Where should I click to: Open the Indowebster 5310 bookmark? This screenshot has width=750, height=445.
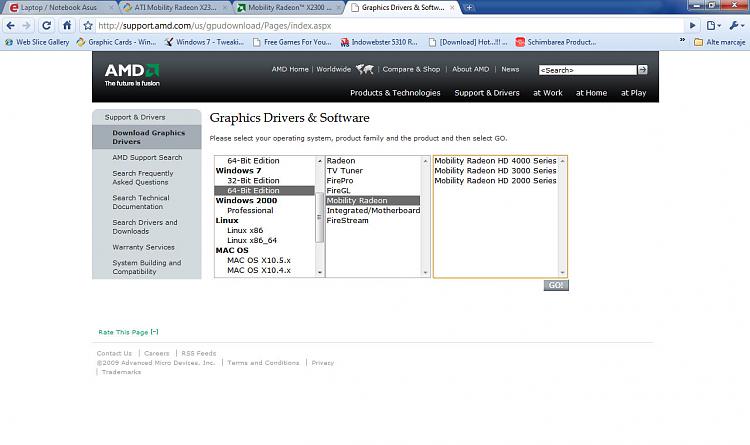[x=379, y=42]
